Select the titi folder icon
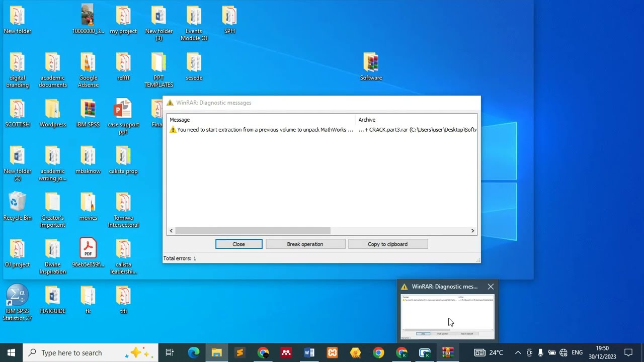The width and height of the screenshot is (644, 362). coord(123,300)
